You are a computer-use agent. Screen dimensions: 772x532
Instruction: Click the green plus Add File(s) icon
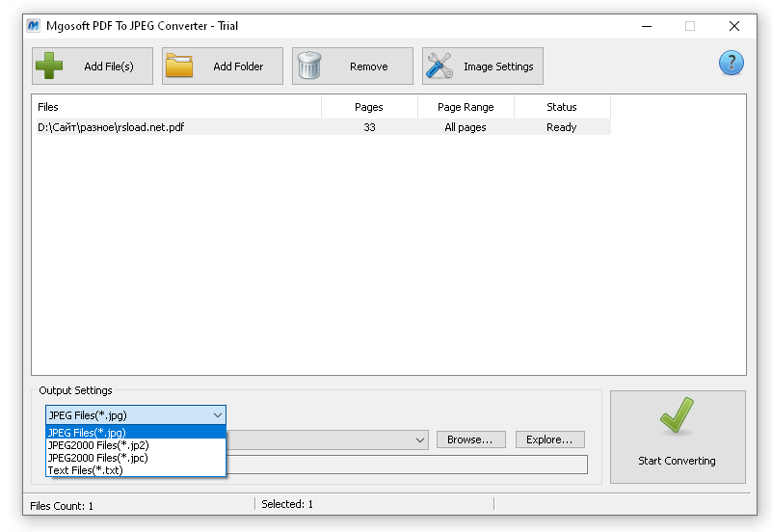[x=49, y=66]
